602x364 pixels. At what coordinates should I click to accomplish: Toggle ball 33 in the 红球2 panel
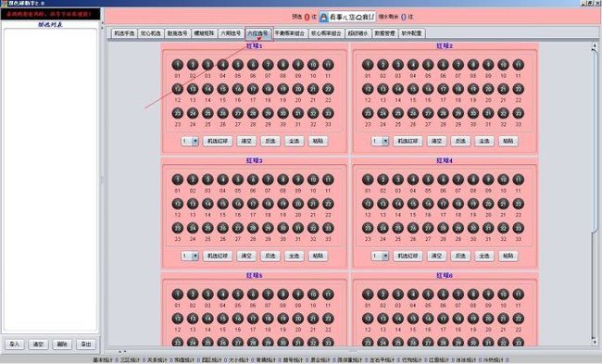tap(518, 113)
